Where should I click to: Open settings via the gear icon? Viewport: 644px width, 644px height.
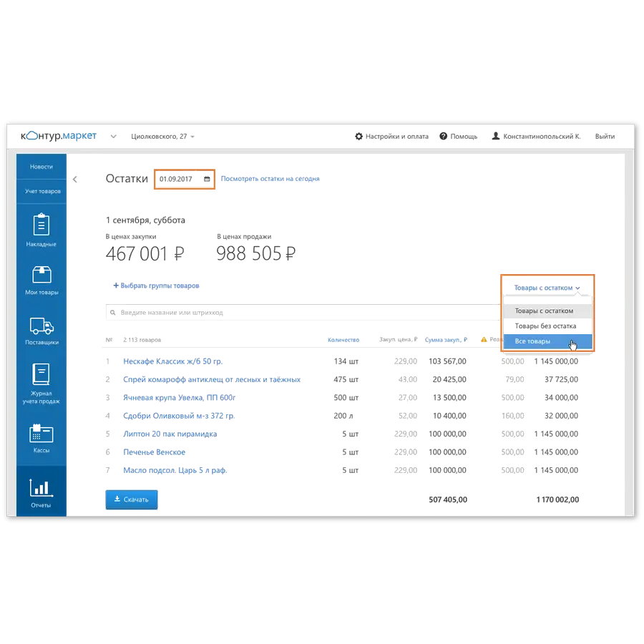(359, 136)
